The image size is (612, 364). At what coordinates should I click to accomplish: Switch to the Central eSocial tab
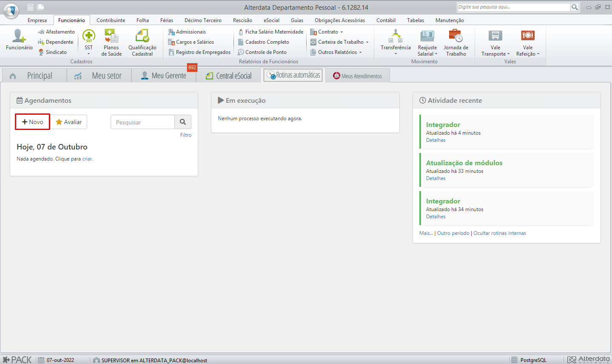228,76
